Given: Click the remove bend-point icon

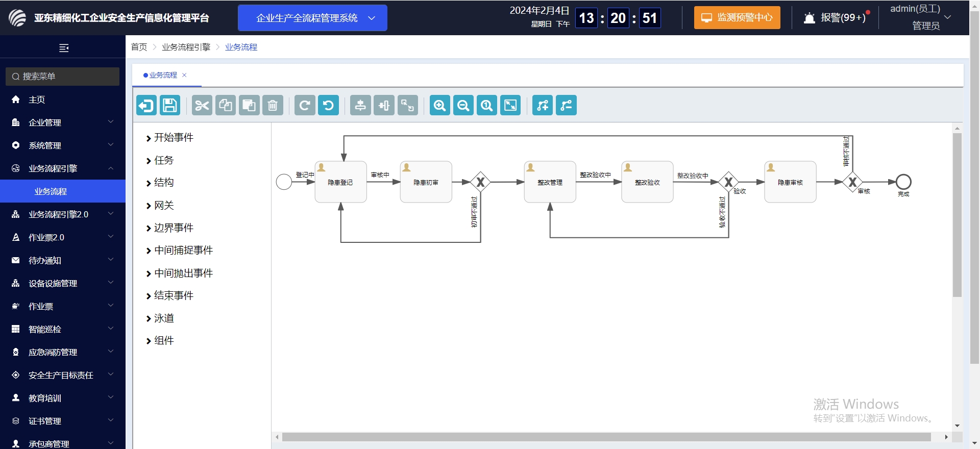Looking at the screenshot, I should [566, 106].
